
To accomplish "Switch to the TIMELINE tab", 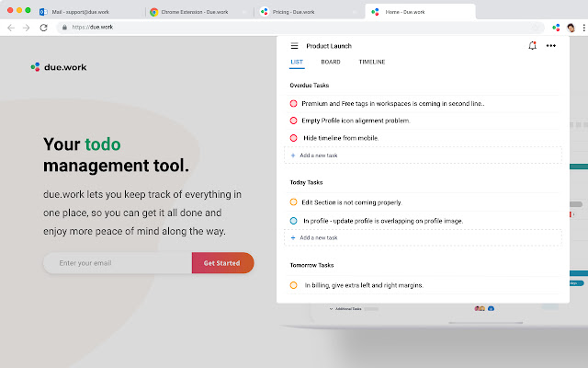I will tap(371, 62).
